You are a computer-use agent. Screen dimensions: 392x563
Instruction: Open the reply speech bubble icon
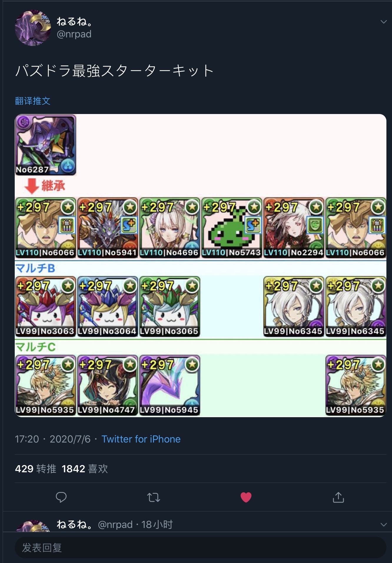point(61,497)
